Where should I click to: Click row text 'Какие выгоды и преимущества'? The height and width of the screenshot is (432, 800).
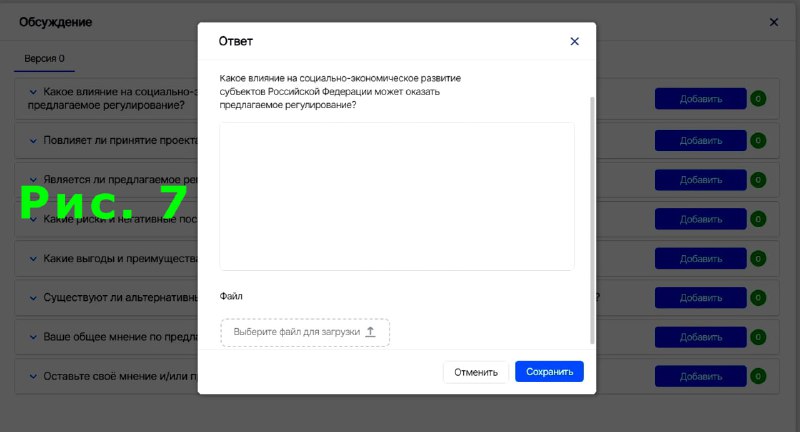coord(120,259)
